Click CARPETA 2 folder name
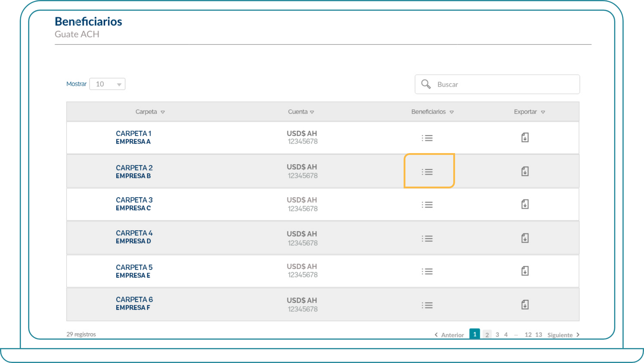 134,168
